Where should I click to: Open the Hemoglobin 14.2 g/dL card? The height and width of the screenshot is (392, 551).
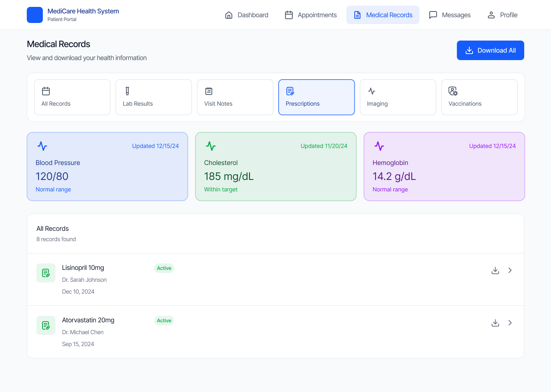point(444,167)
